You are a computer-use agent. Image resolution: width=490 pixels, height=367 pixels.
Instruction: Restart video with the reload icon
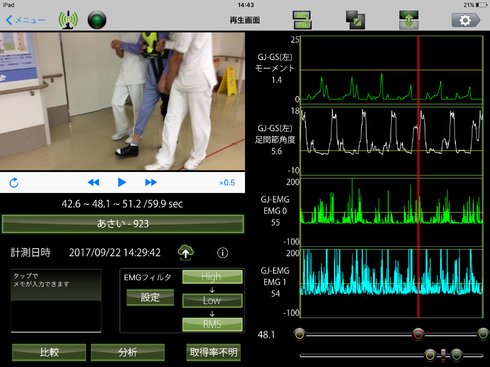click(x=14, y=183)
